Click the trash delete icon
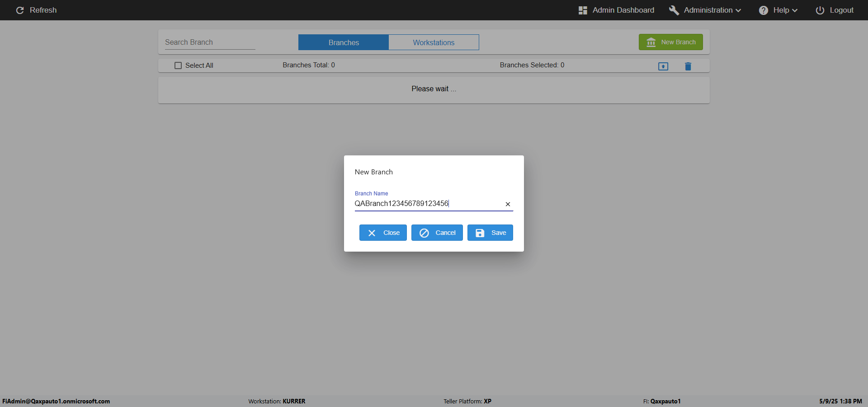The height and width of the screenshot is (407, 868). click(x=688, y=66)
